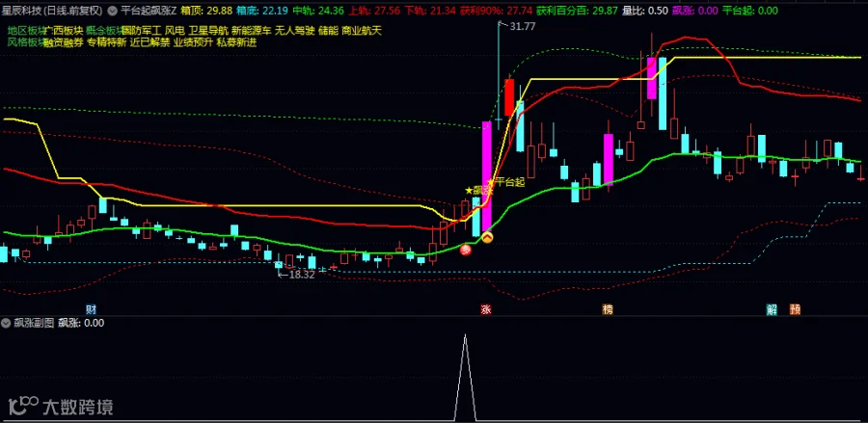Open the 风电 concept tag
The width and height of the screenshot is (868, 423).
174,31
